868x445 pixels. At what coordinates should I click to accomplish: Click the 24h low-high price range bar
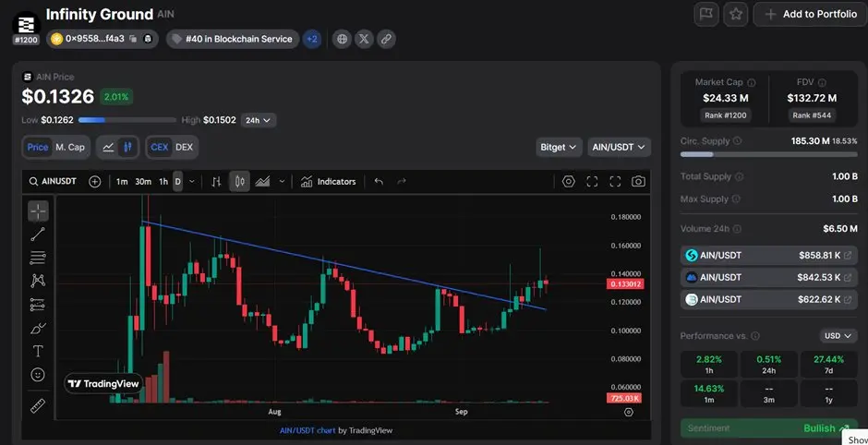[127, 119]
